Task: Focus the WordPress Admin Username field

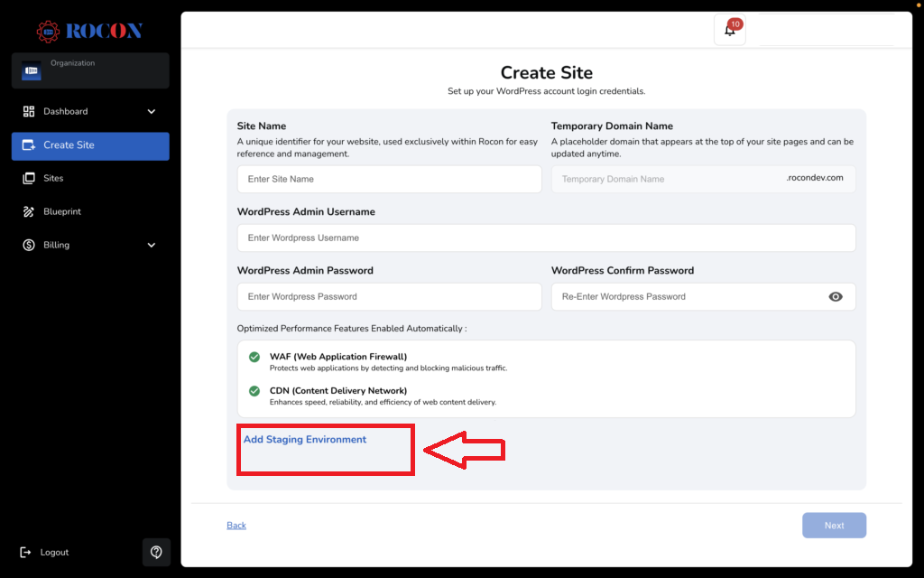Action: pos(546,238)
